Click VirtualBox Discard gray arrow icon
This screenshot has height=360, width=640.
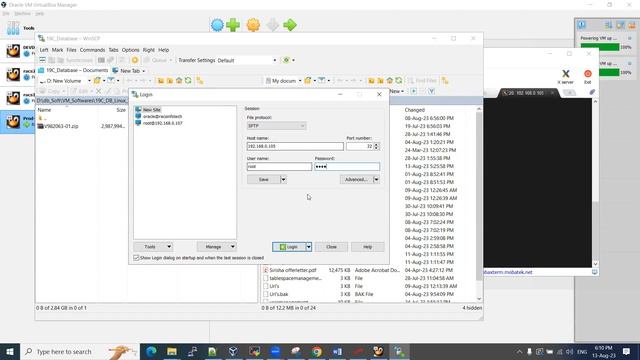point(272,25)
